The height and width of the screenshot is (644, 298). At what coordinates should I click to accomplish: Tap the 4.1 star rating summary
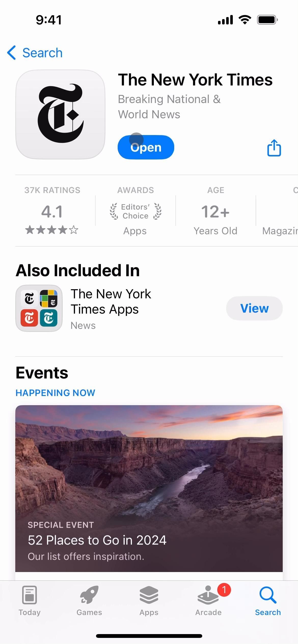52,211
